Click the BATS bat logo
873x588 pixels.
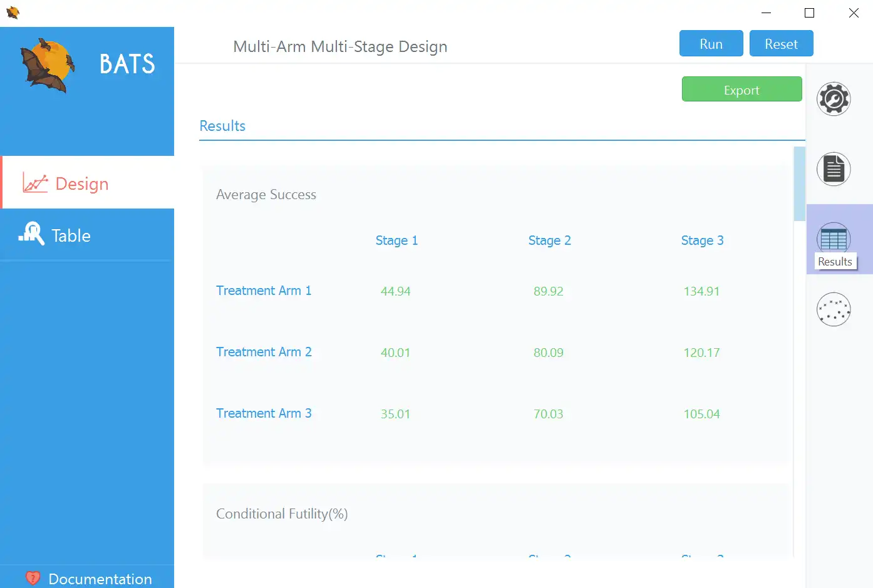[x=47, y=65]
